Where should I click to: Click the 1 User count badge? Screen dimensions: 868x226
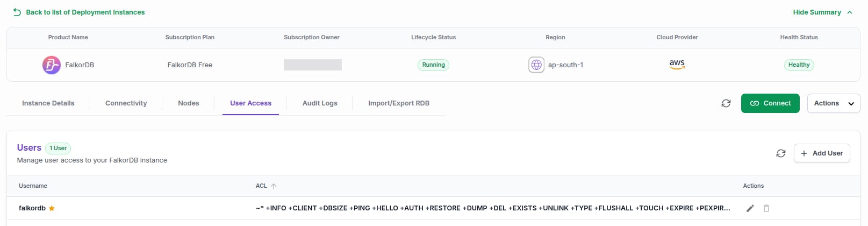pos(58,148)
